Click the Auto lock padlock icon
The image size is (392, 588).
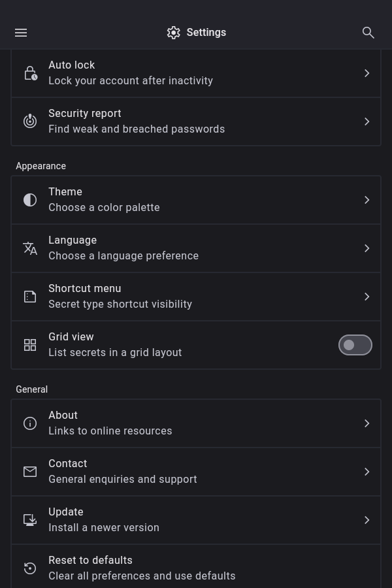coord(30,73)
